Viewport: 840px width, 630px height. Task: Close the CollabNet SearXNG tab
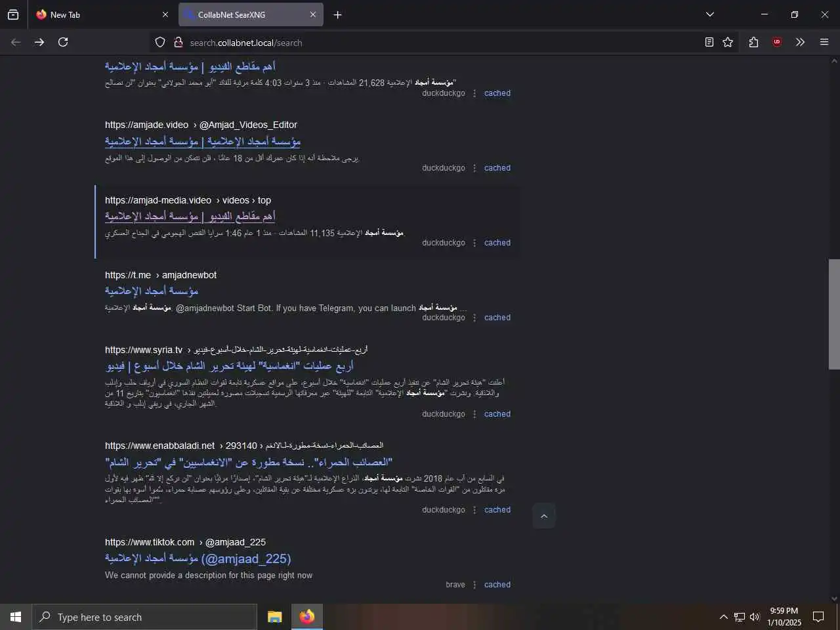point(312,14)
